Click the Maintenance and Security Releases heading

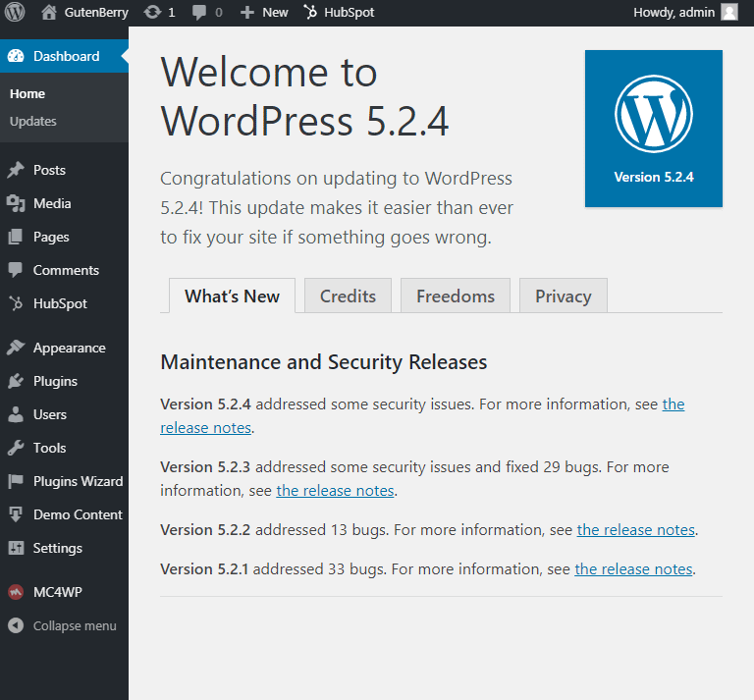click(324, 362)
